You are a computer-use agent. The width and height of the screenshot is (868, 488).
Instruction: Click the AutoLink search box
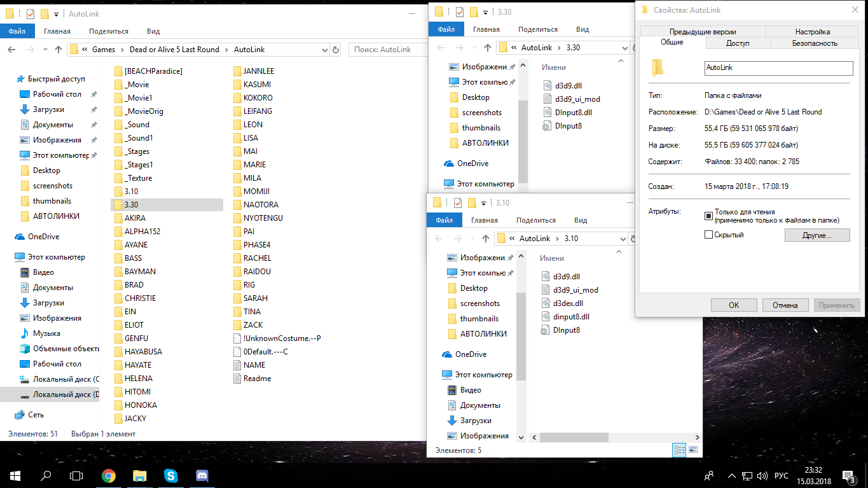[x=387, y=50]
